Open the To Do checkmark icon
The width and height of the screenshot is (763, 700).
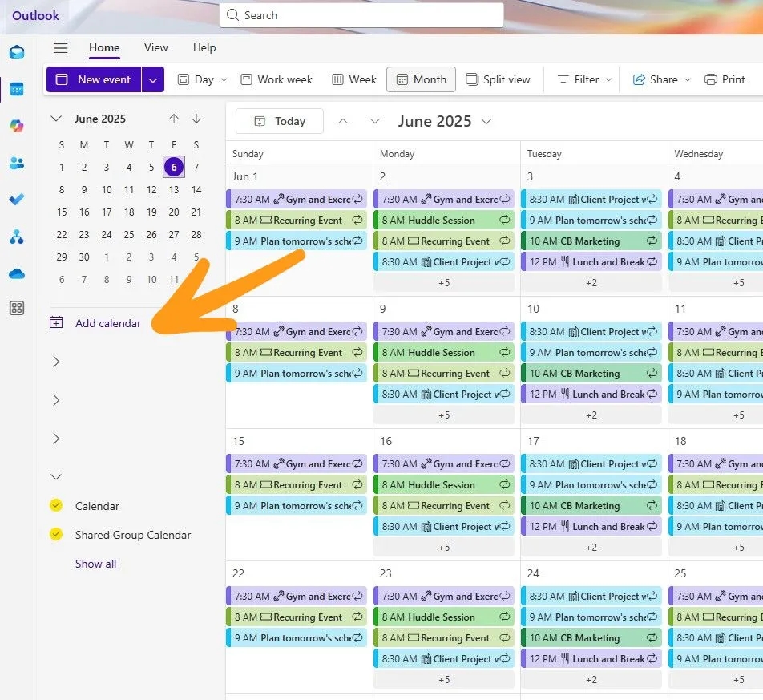click(x=17, y=200)
